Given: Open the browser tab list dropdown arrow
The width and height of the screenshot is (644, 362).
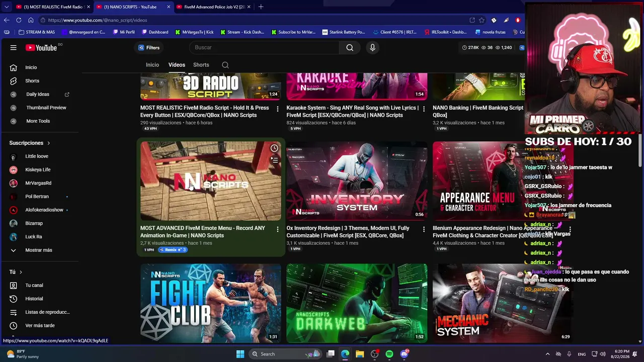Looking at the screenshot, I should (x=7, y=7).
